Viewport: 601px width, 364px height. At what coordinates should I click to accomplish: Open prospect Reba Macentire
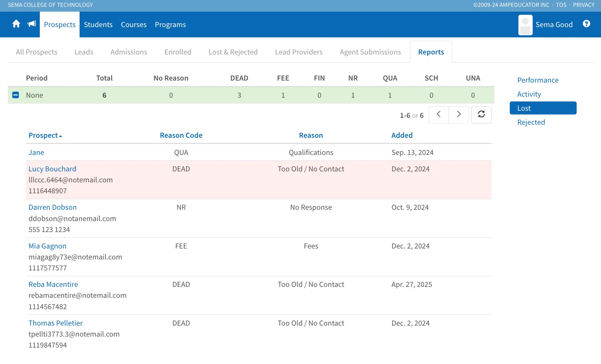pyautogui.click(x=53, y=284)
